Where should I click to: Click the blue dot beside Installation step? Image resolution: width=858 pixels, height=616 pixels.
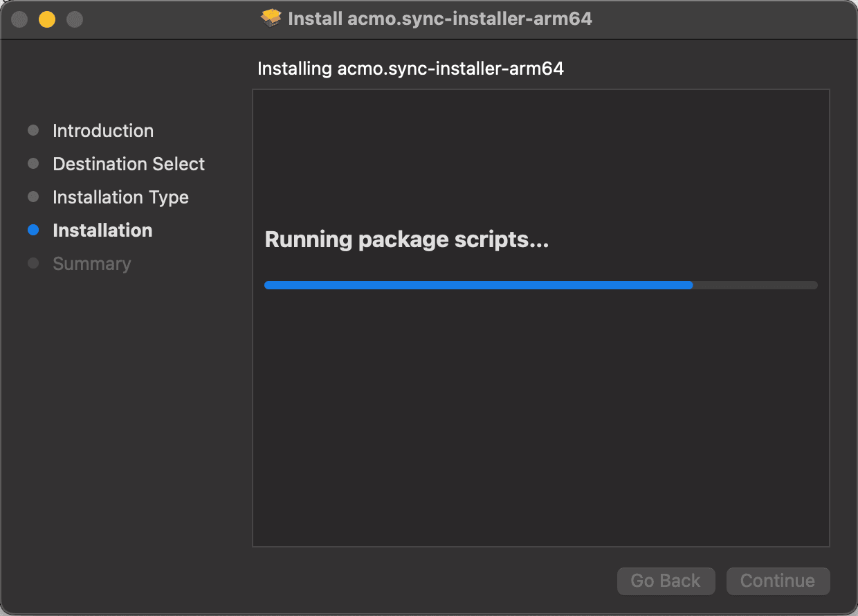pos(33,230)
